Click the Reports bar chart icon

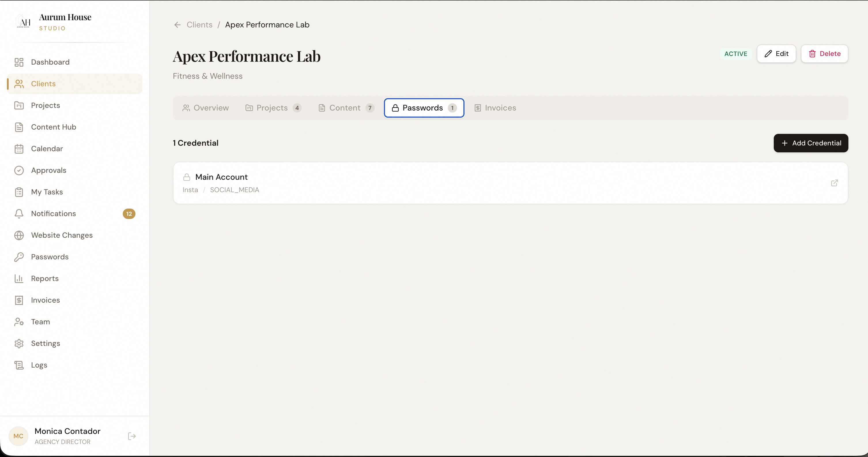point(19,279)
